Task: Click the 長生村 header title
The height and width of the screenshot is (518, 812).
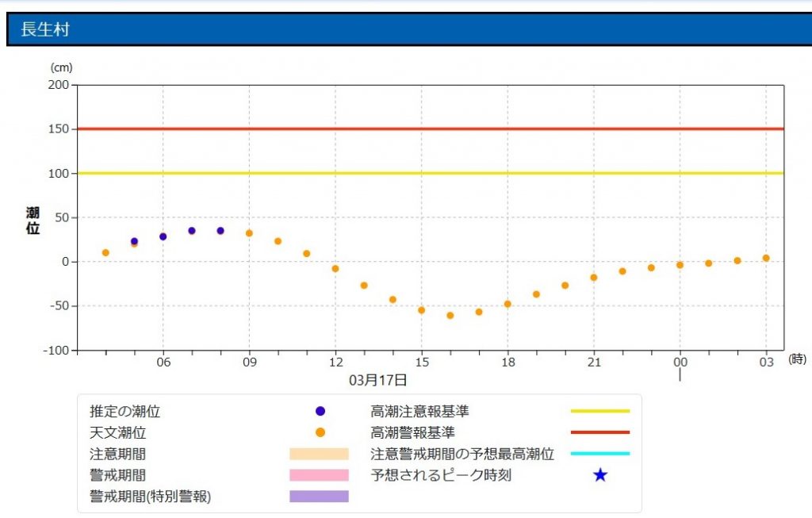Action: (45, 29)
